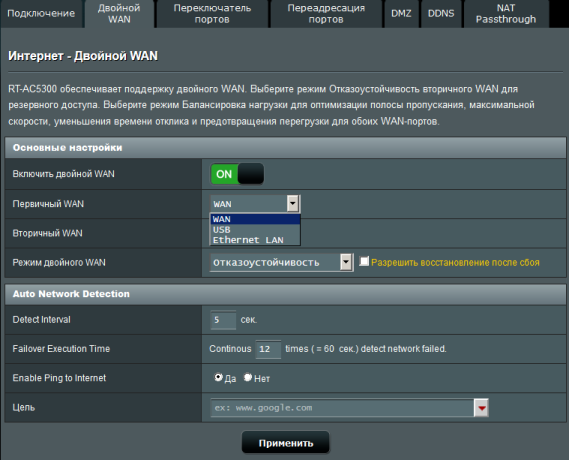
Task: Select Да for Enable Ping to Internet
Action: point(218,378)
